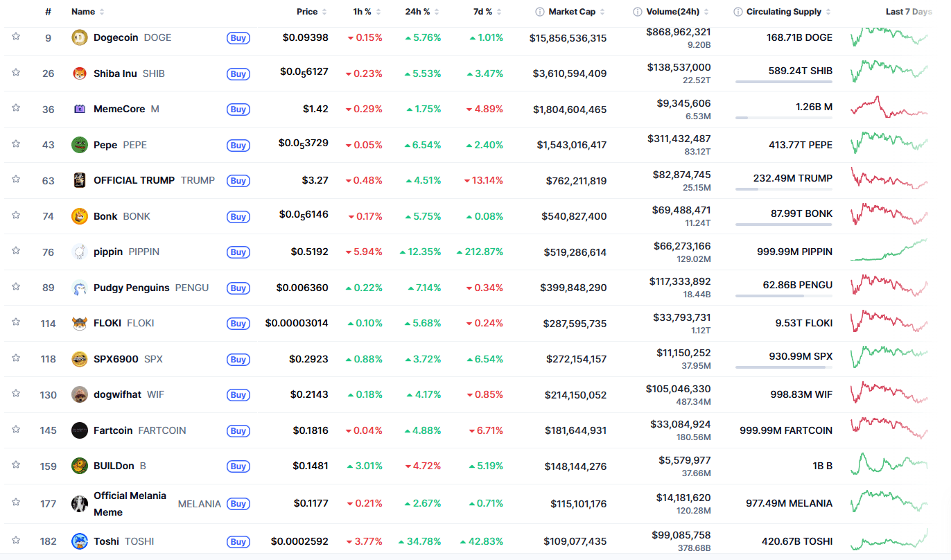Image resolution: width=951 pixels, height=560 pixels.
Task: Star Dogecoin to add it to watchlist
Action: [x=15, y=37]
